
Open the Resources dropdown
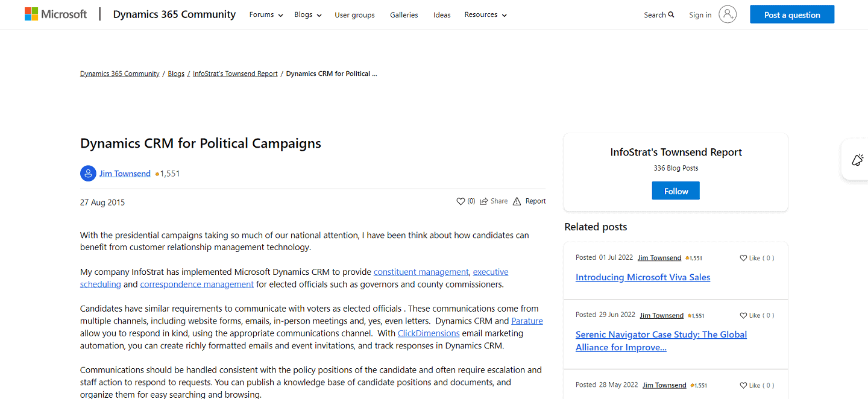click(x=485, y=14)
